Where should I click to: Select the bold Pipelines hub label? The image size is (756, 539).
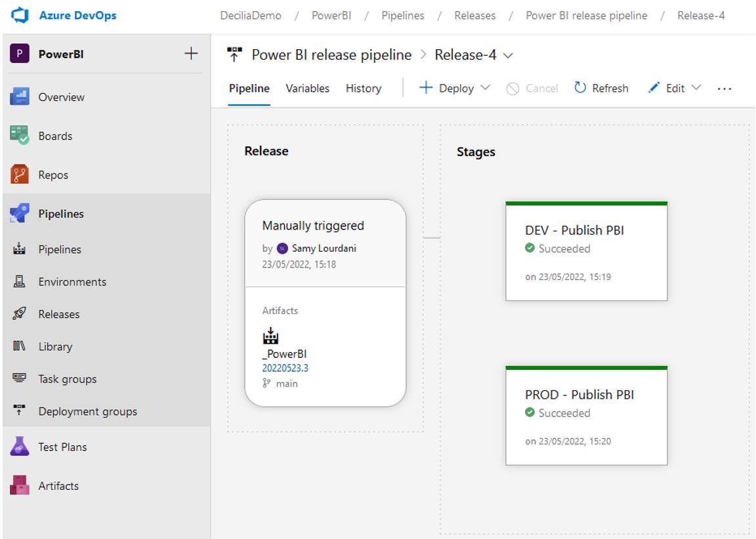(61, 213)
